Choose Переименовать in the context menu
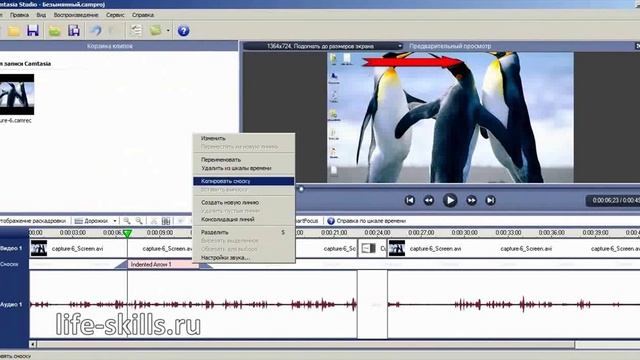This screenshot has height=360, width=640. pos(244,160)
